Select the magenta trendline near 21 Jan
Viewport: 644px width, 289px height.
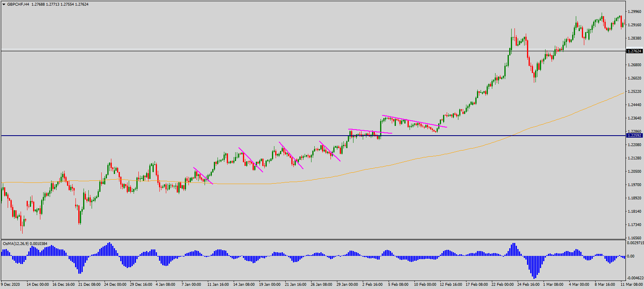(x=291, y=155)
